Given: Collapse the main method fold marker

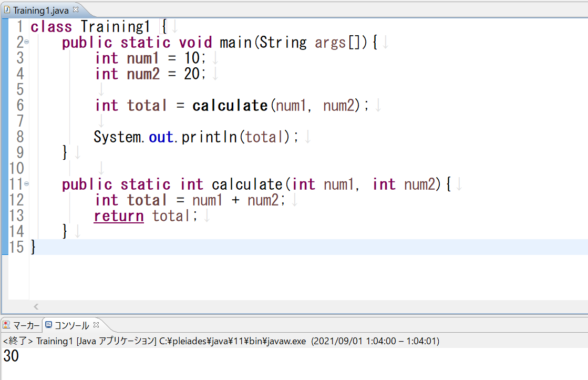Looking at the screenshot, I should click(x=27, y=42).
